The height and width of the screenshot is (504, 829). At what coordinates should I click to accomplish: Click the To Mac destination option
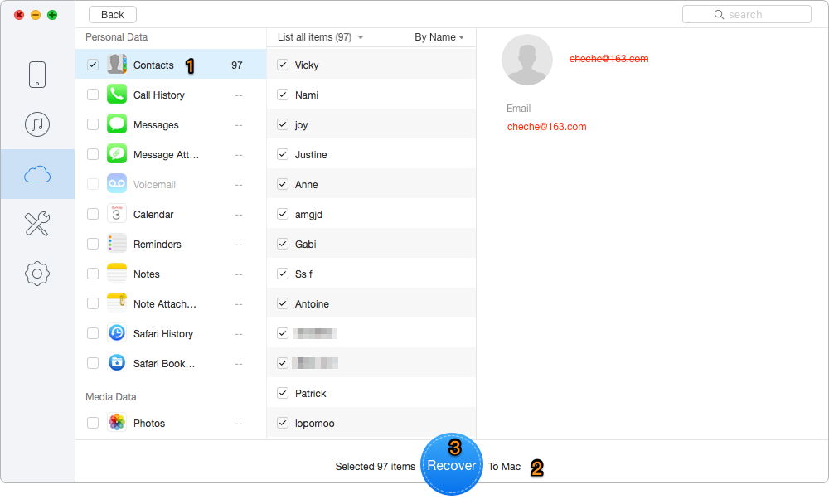504,467
